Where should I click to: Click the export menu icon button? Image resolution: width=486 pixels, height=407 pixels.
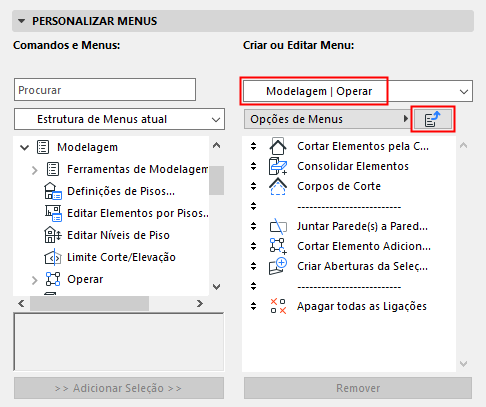(433, 119)
